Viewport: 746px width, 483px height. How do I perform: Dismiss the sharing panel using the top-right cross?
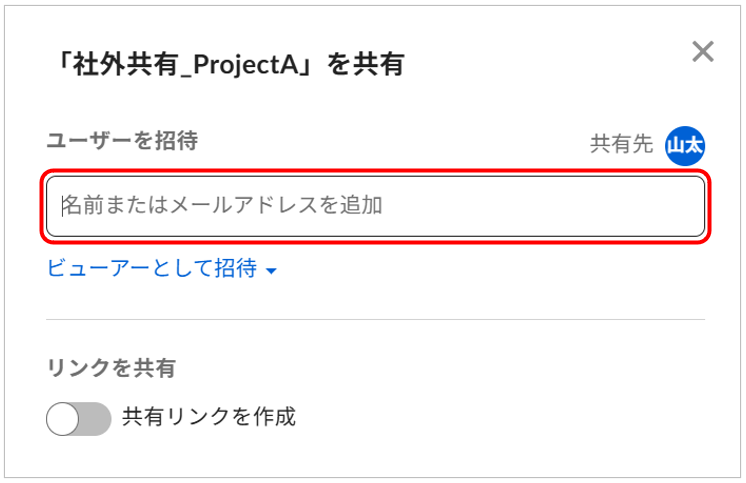tap(703, 53)
